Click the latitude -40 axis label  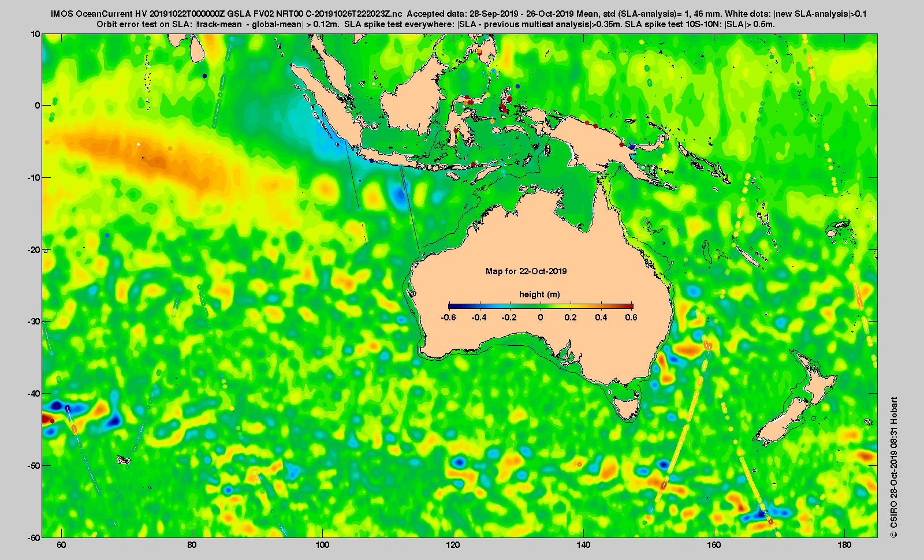pos(33,394)
